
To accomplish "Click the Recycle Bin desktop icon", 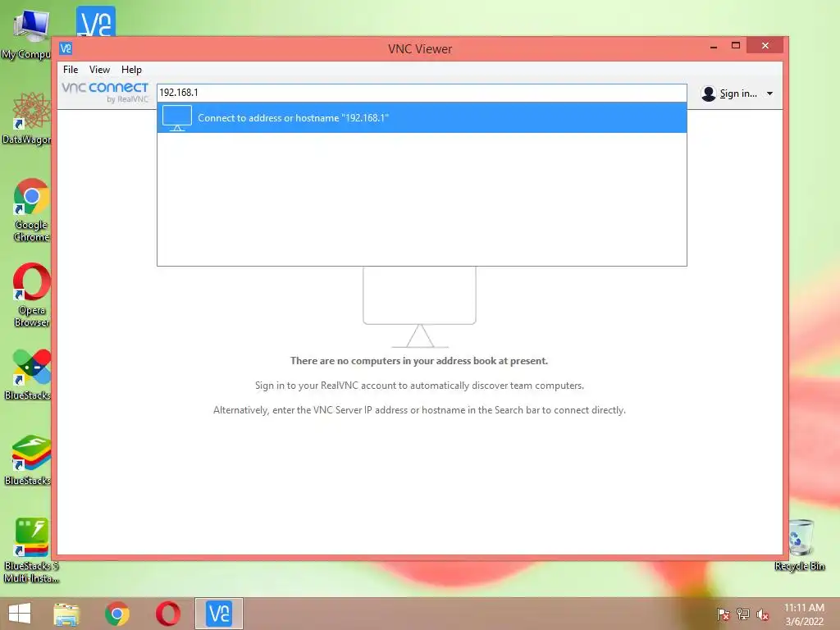I will pos(800,545).
